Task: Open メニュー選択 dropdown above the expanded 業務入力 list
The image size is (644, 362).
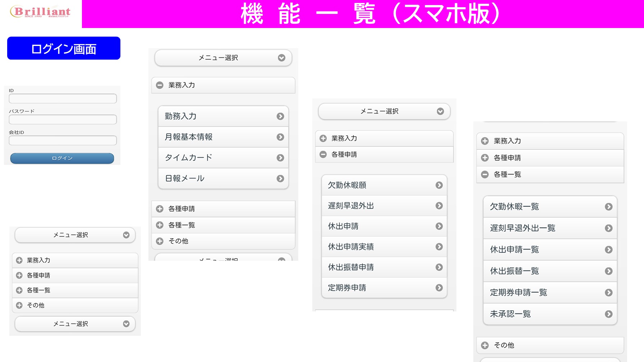Action: (223, 58)
